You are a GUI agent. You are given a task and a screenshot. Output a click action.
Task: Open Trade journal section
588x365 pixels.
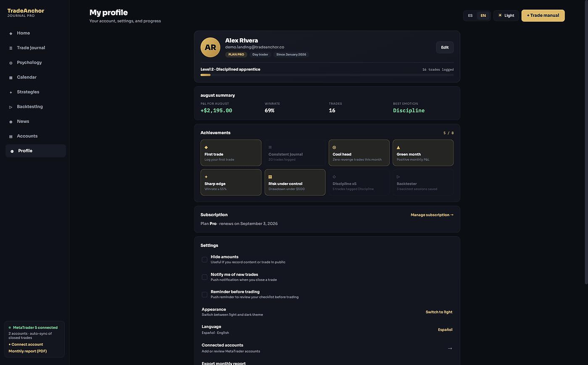36,48
